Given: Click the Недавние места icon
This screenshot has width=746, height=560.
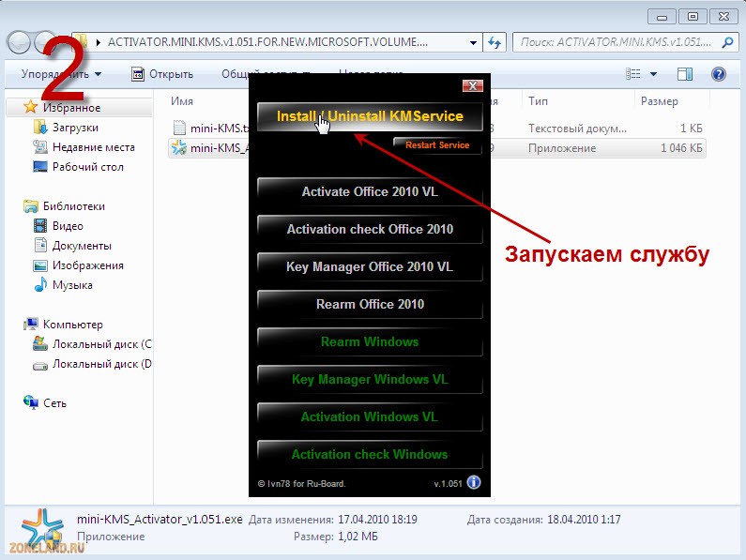Looking at the screenshot, I should coord(40,147).
